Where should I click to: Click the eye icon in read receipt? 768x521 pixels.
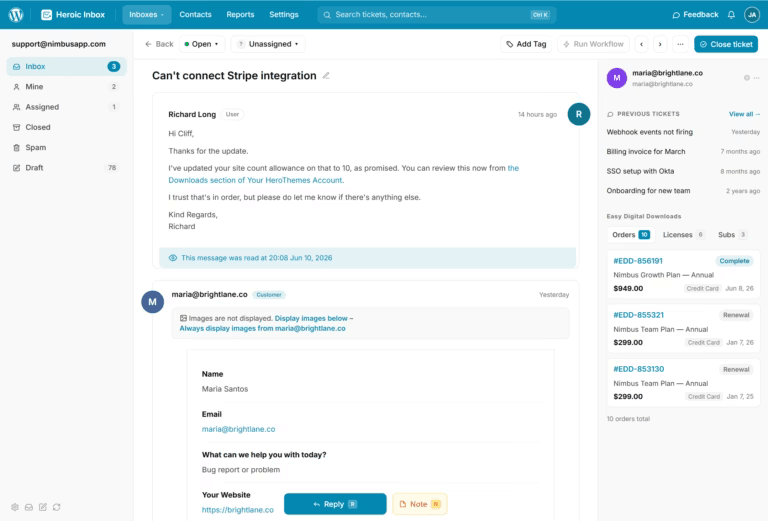[x=173, y=258]
